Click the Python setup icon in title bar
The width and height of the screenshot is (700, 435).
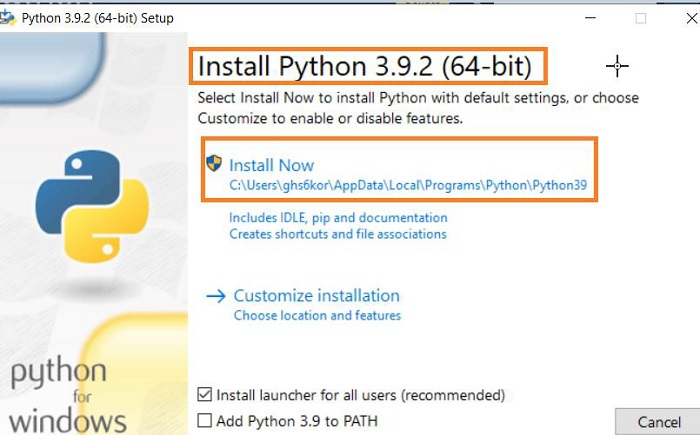pyautogui.click(x=7, y=18)
